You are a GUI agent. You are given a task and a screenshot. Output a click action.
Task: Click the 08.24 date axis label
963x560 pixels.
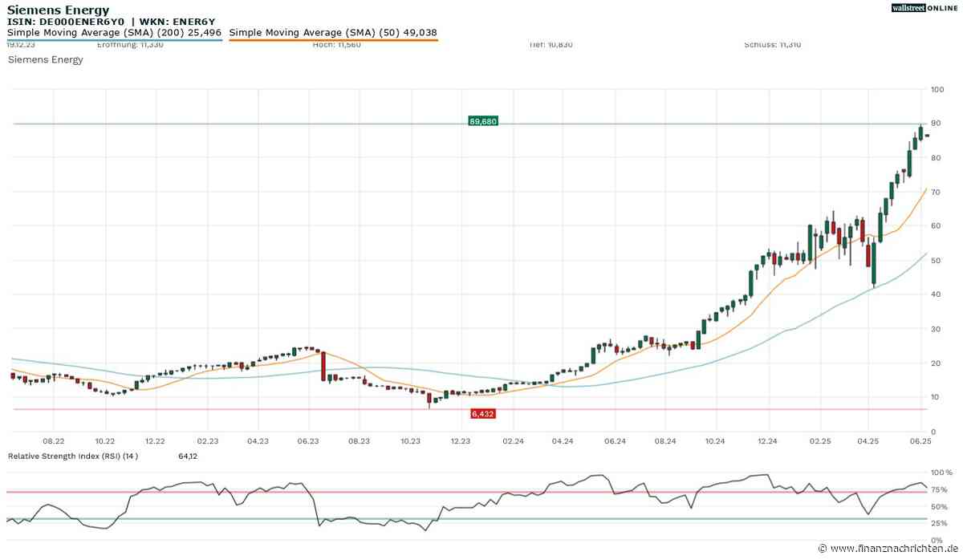[x=664, y=441]
